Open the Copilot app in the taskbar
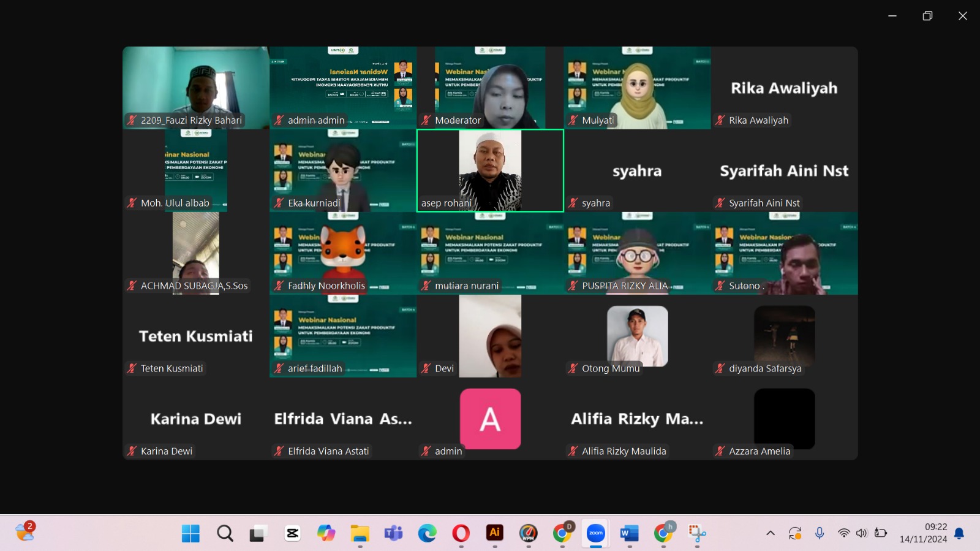Image resolution: width=980 pixels, height=551 pixels. pos(326,533)
